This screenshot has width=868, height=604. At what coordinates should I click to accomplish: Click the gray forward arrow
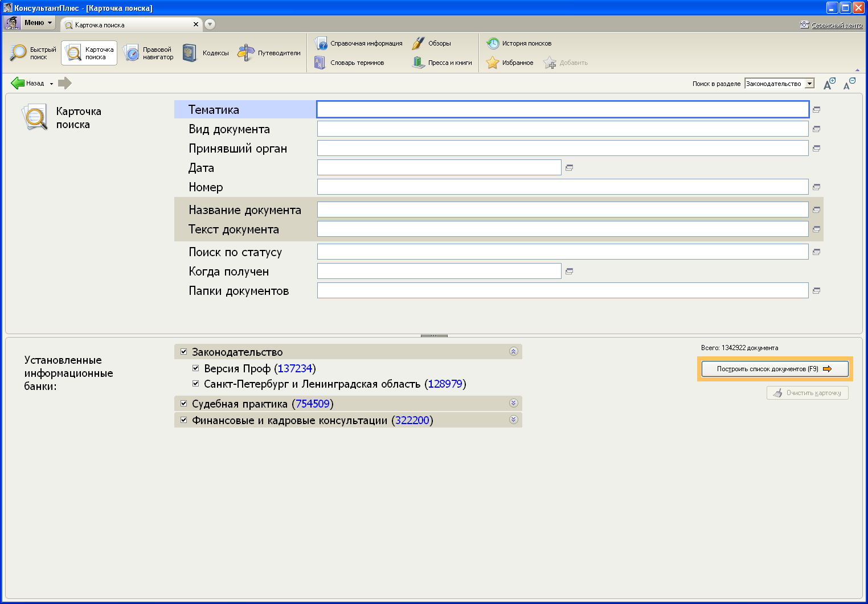65,83
